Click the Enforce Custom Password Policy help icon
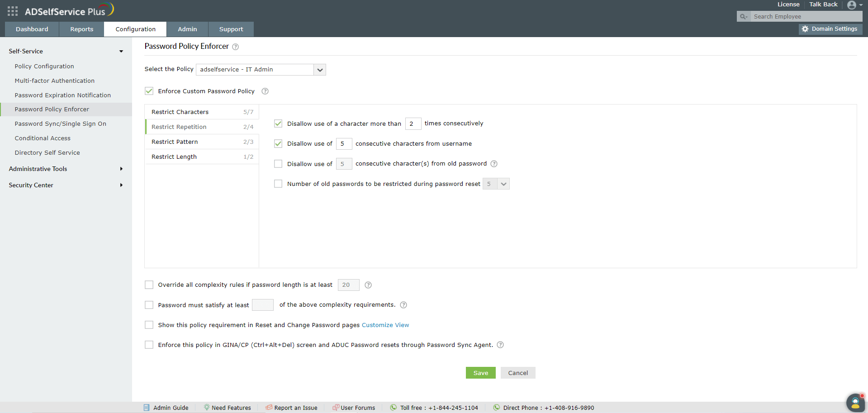Image resolution: width=868 pixels, height=413 pixels. point(265,91)
